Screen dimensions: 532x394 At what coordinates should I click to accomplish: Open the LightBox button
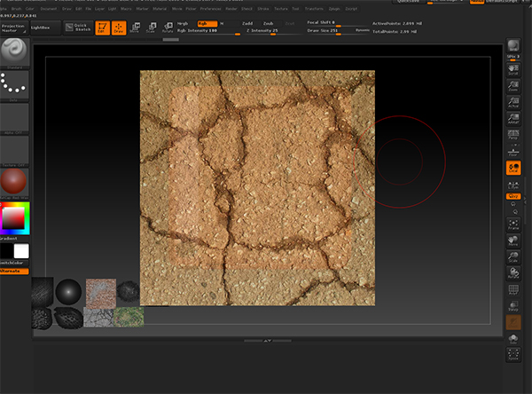coord(41,28)
